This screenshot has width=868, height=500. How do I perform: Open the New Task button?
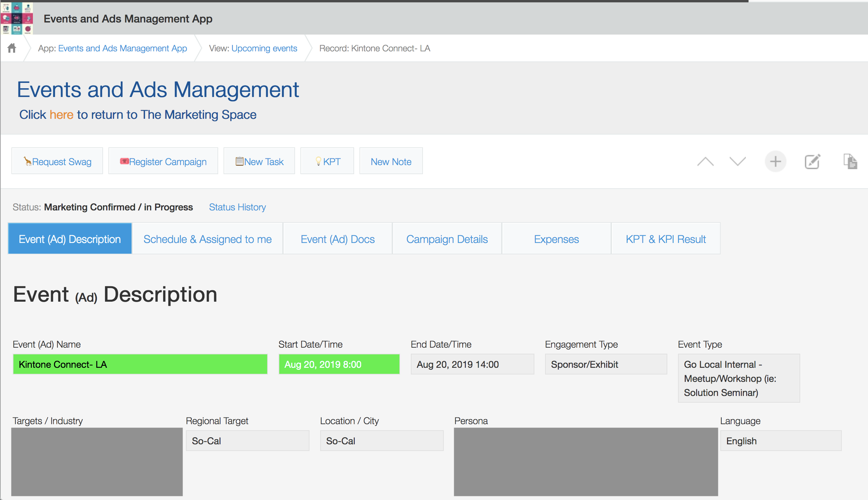pyautogui.click(x=259, y=161)
